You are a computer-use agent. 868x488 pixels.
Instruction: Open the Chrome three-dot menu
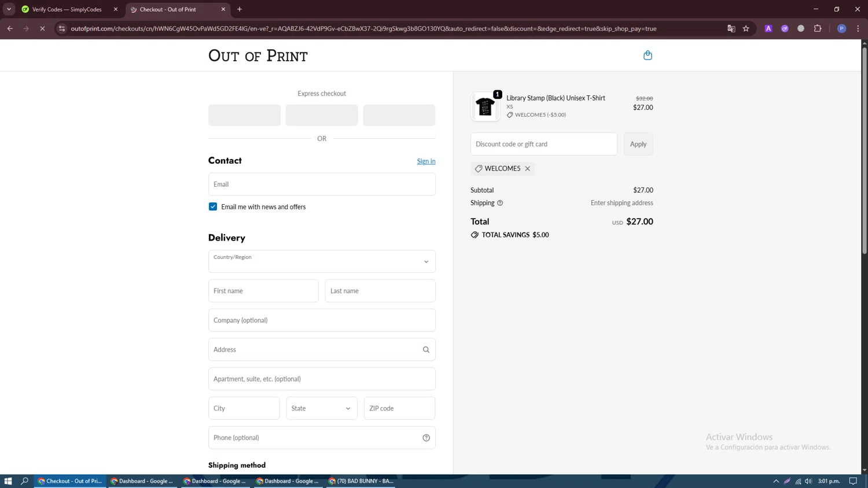point(858,28)
